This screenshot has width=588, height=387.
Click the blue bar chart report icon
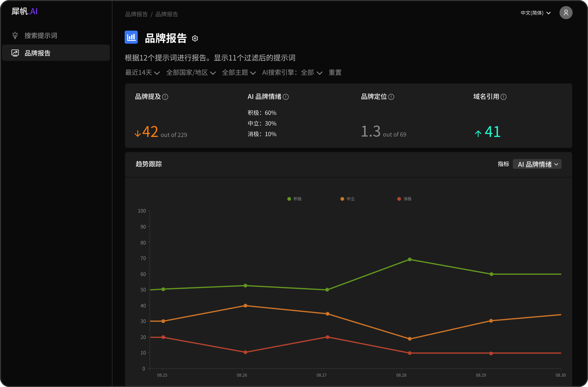click(x=131, y=37)
